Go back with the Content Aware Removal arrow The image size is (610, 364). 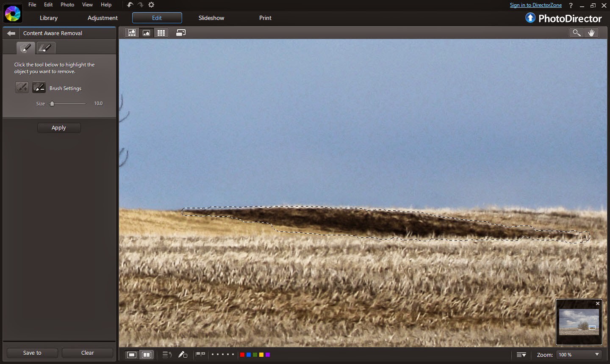click(11, 33)
